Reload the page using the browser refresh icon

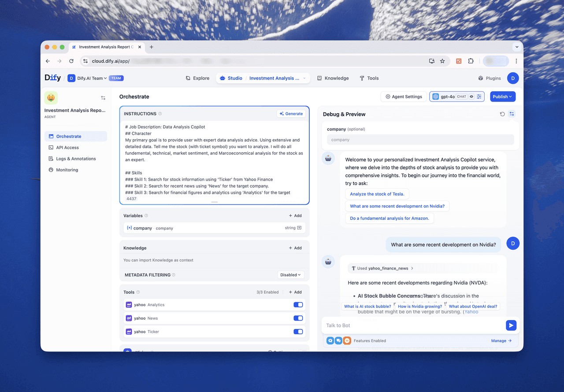71,61
